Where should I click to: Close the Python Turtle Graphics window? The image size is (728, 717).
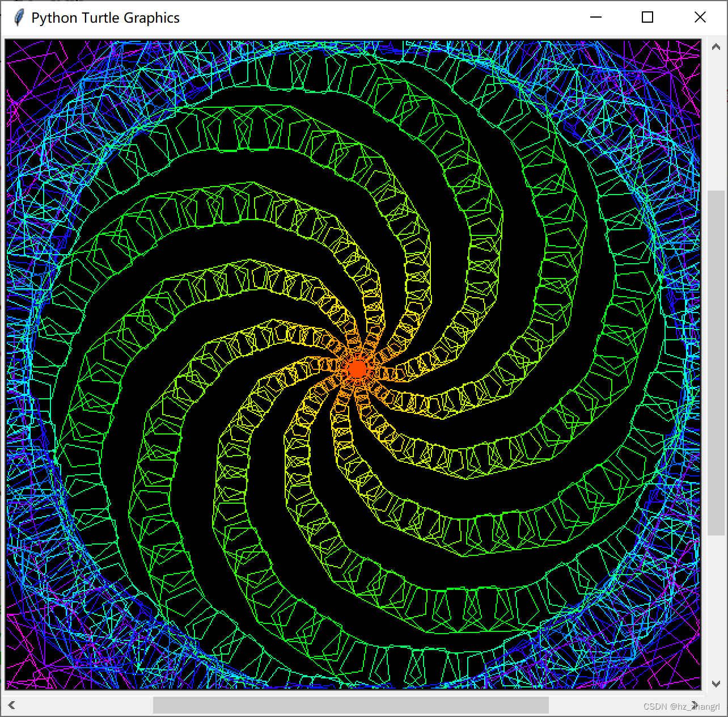pyautogui.click(x=700, y=18)
